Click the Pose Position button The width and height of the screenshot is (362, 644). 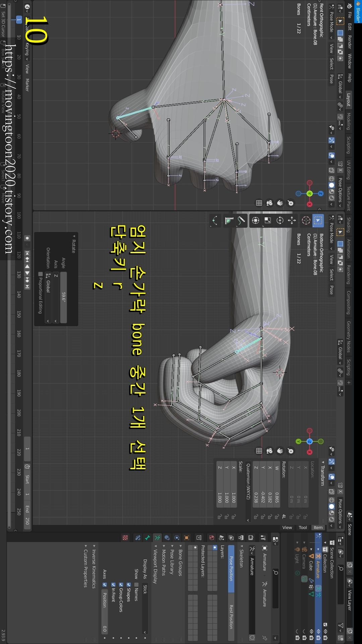pyautogui.click(x=231, y=569)
